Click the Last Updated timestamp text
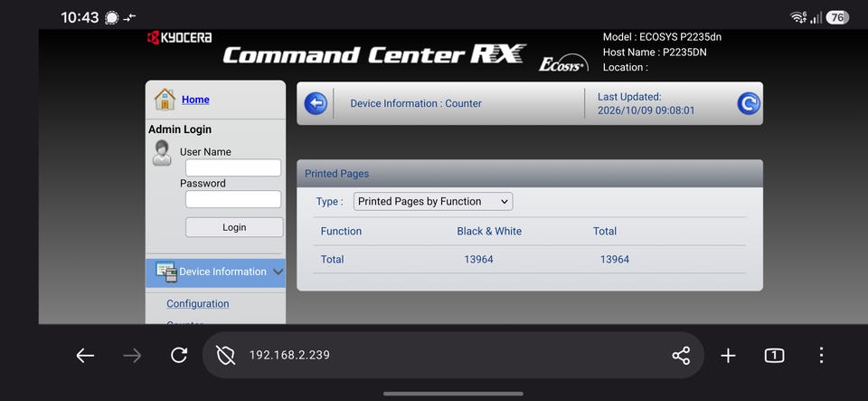 [646, 110]
